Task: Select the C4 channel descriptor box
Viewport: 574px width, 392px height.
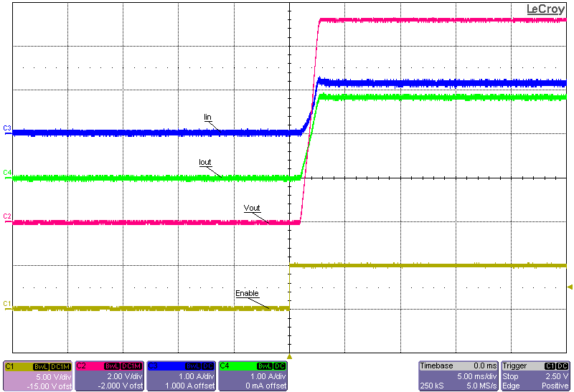Action: pos(253,376)
